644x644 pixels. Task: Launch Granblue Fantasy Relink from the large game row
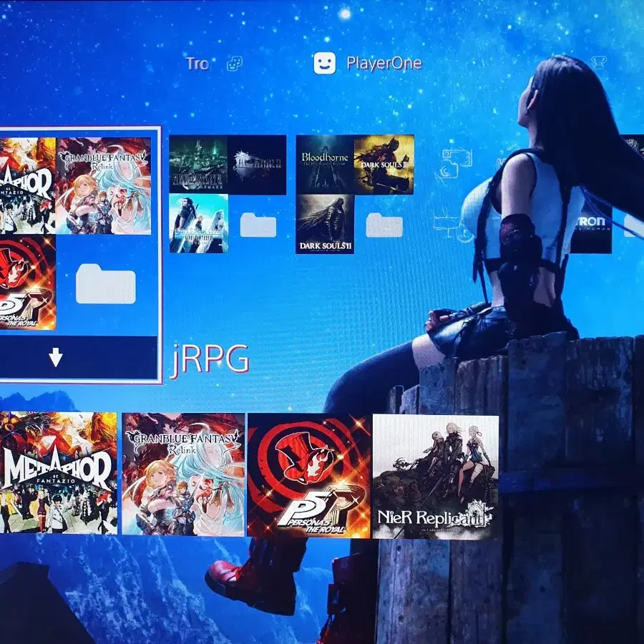coord(183,474)
